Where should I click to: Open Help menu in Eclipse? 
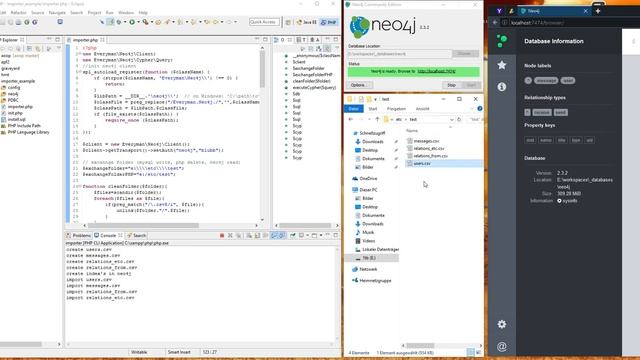[143, 13]
